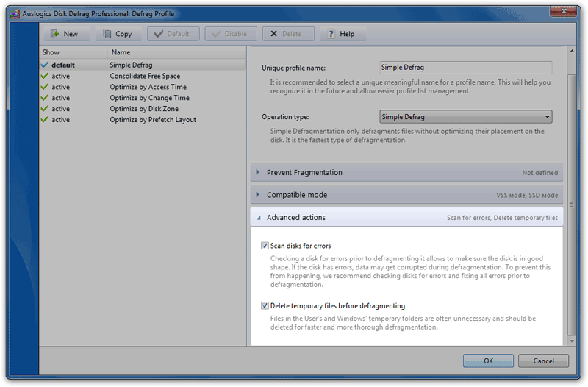Click the green checkmark of Optimize by Disk Zone
588x387 pixels.
point(44,108)
